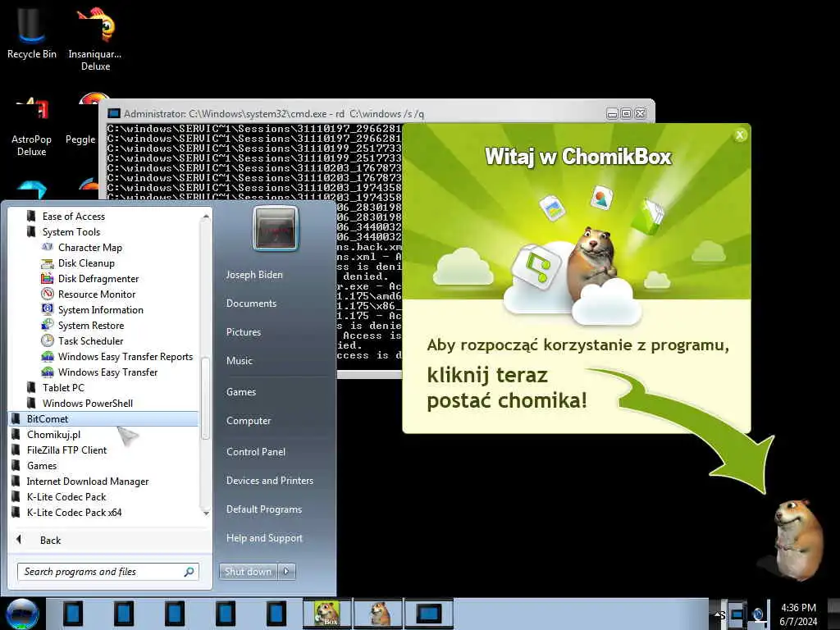
Task: Open AstroPop Deluxe desktop shortcut
Action: click(32, 127)
